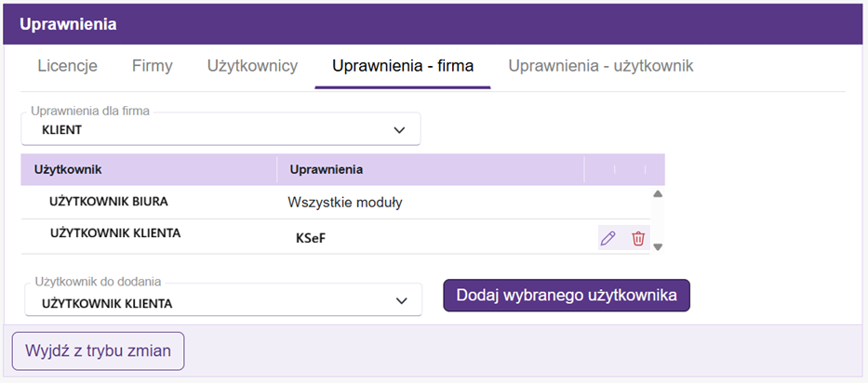
Task: Open the Firmy tab
Action: [x=153, y=66]
